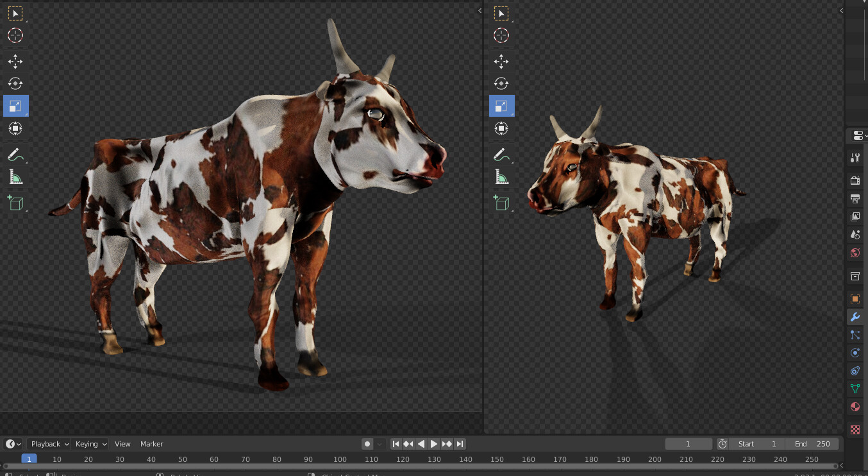This screenshot has width=868, height=476.
Task: Scrub the timeline to frame 100
Action: (x=339, y=459)
